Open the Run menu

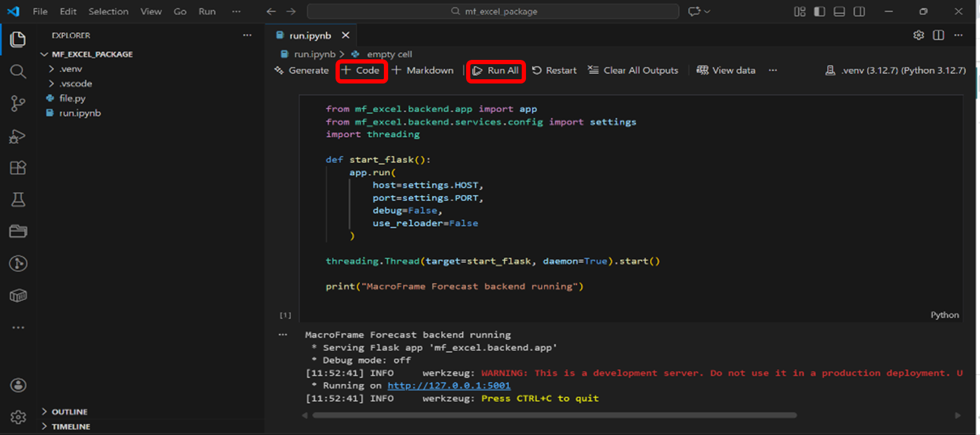click(x=207, y=11)
